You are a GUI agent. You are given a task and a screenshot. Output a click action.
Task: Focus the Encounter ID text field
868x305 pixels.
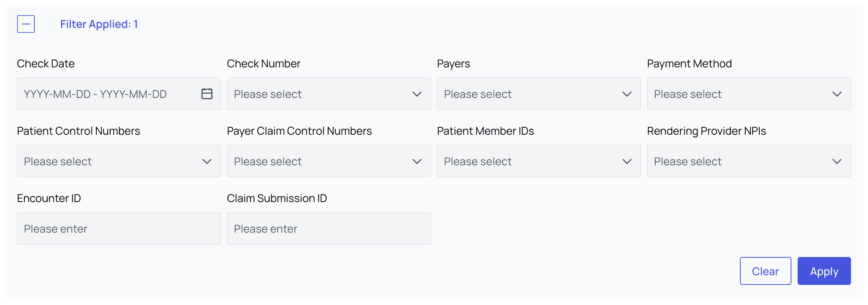[x=119, y=228]
